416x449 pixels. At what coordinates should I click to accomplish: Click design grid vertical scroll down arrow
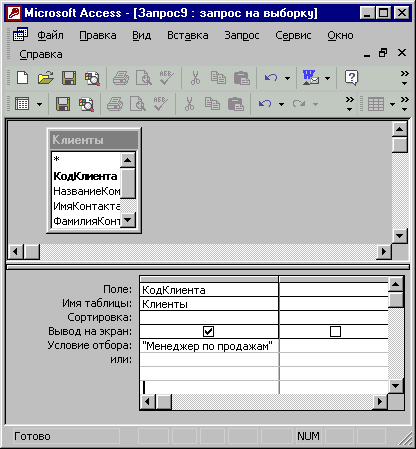click(x=396, y=386)
